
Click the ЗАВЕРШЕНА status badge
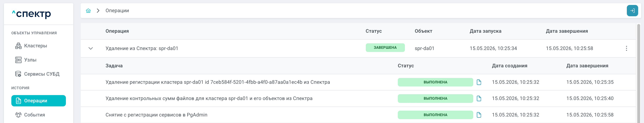[385, 48]
